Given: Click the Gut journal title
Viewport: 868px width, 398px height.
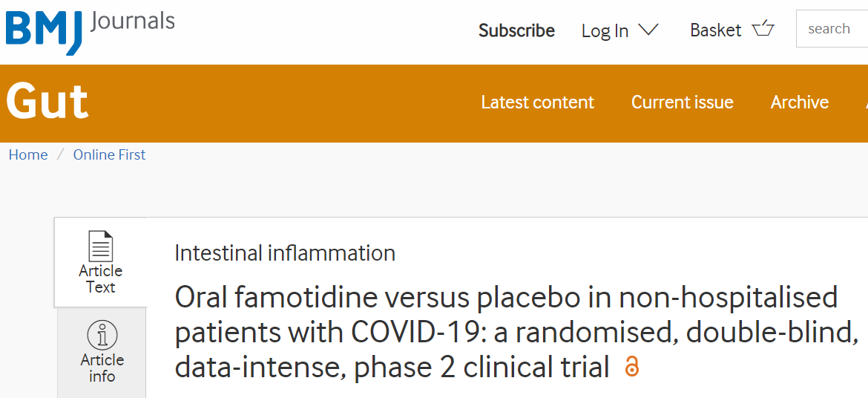Looking at the screenshot, I should click(x=47, y=102).
